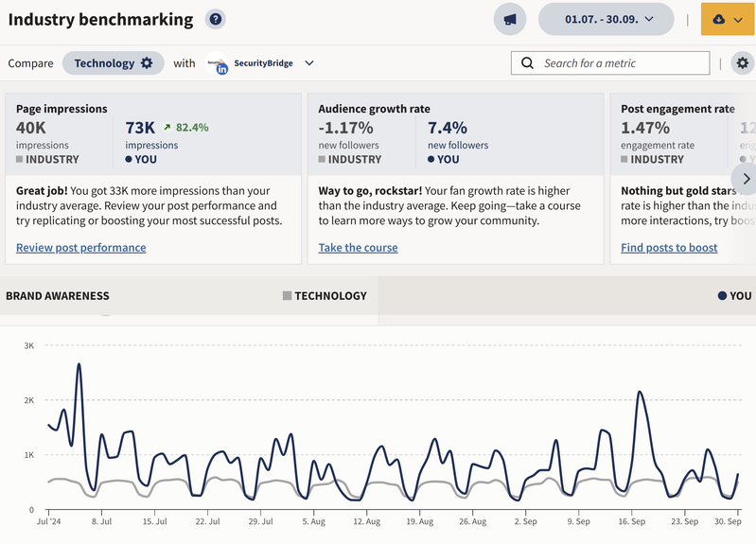Click the 8. Jul axis label

pyautogui.click(x=102, y=521)
